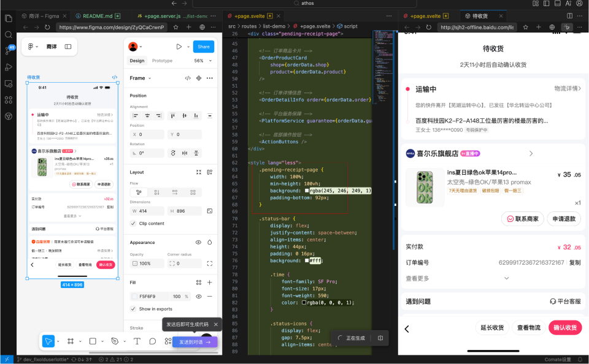The height and width of the screenshot is (364, 589).
Task: Select the horizontal Flow layout option
Action: pos(175,192)
